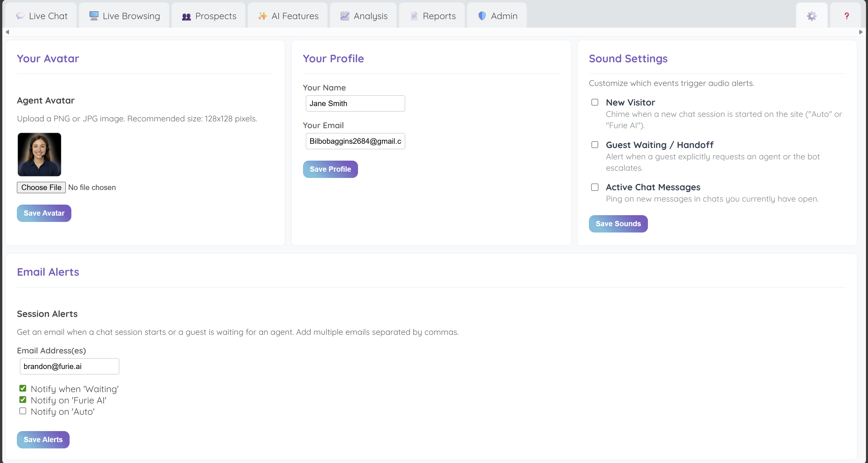Click the Admin shield icon

(x=482, y=16)
